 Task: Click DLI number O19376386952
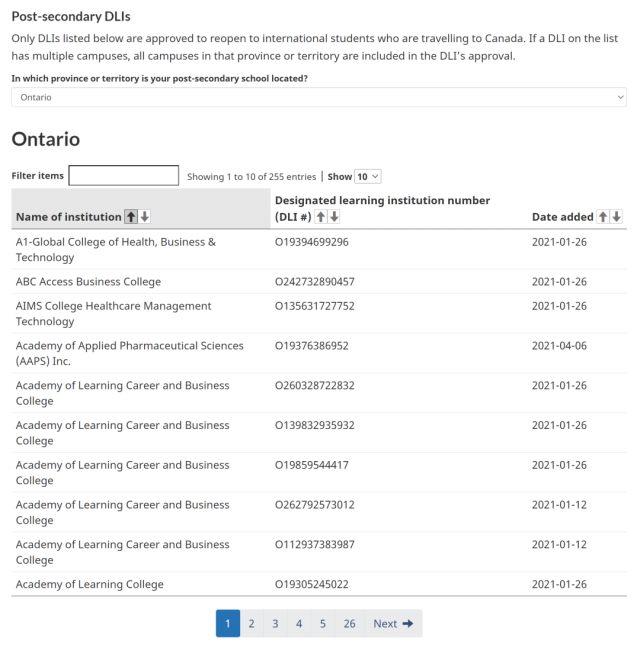click(312, 346)
